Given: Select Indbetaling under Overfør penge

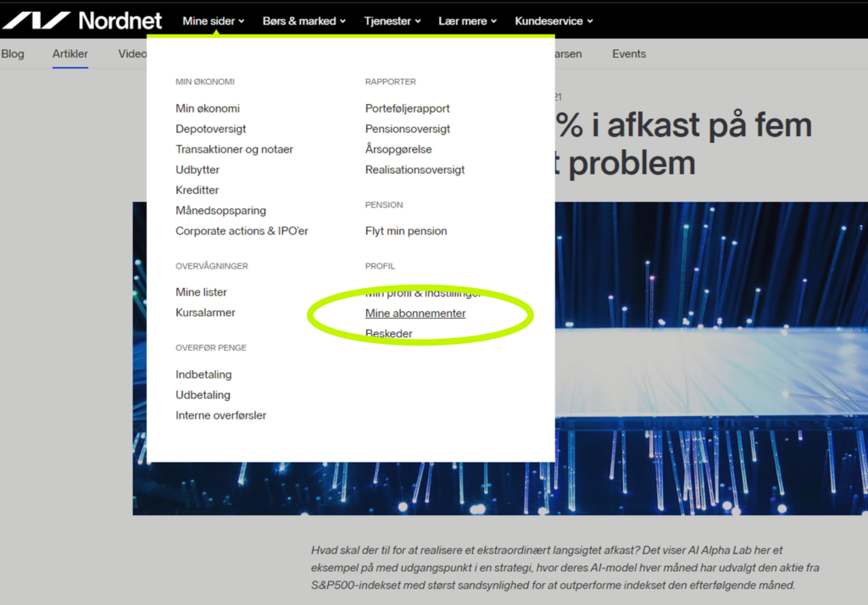Looking at the screenshot, I should [203, 375].
